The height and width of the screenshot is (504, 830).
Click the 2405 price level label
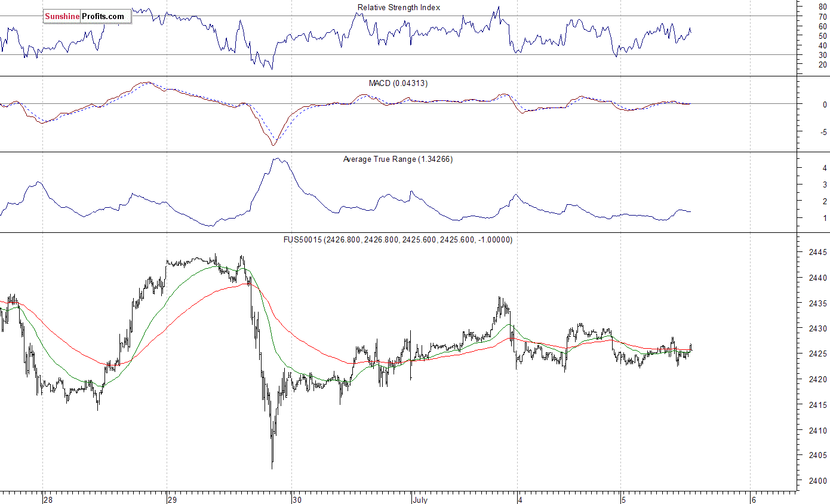(818, 456)
